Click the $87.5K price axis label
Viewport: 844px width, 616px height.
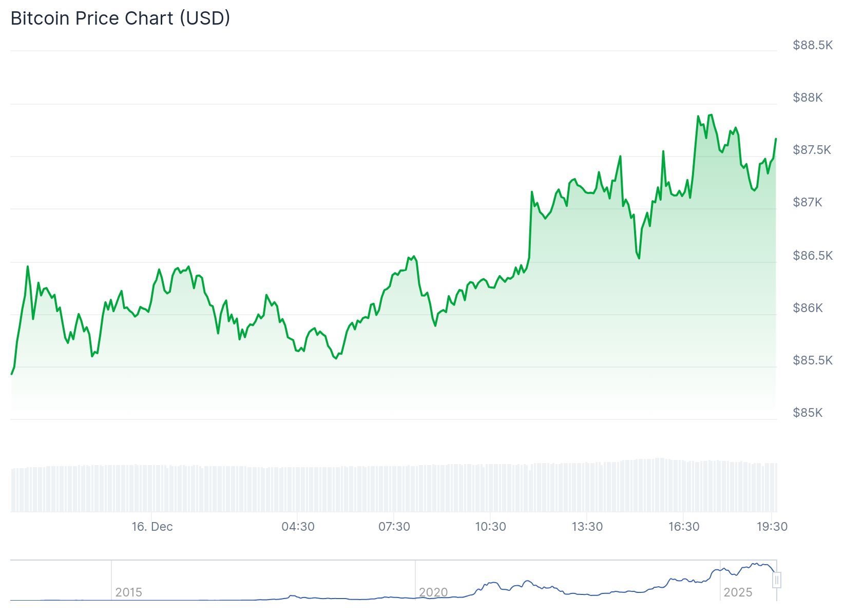pos(812,150)
